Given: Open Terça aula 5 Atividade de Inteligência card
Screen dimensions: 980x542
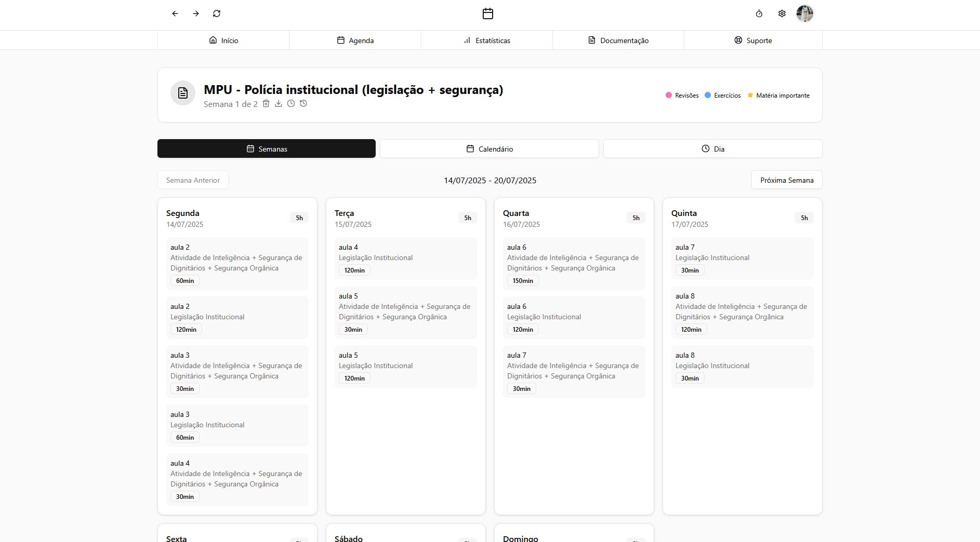Looking at the screenshot, I should tap(406, 313).
